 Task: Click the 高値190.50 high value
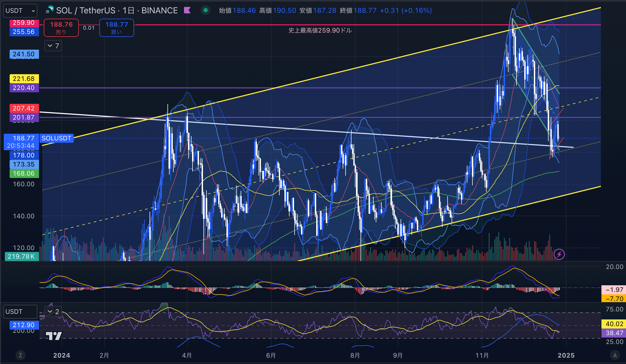click(x=278, y=10)
